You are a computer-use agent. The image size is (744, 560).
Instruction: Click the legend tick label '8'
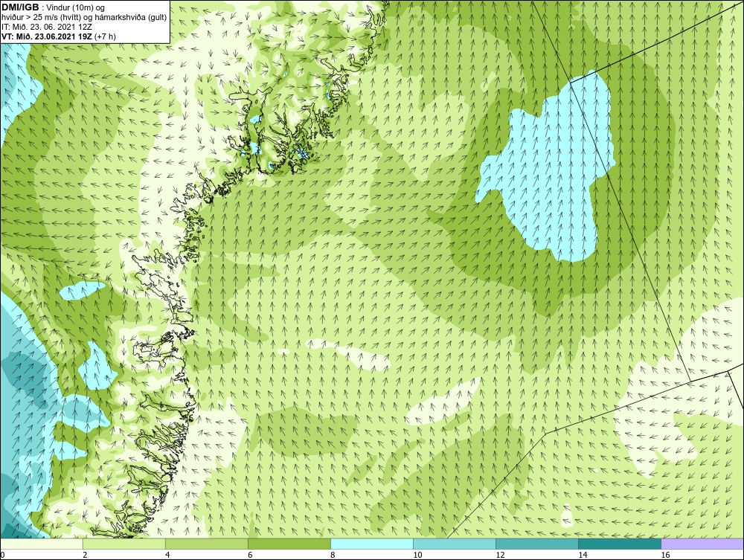[333, 555]
